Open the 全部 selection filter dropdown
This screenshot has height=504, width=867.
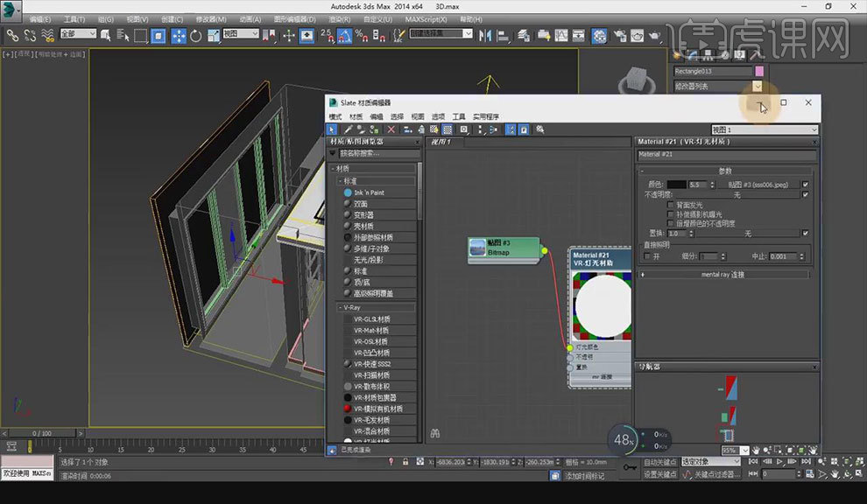click(78, 34)
